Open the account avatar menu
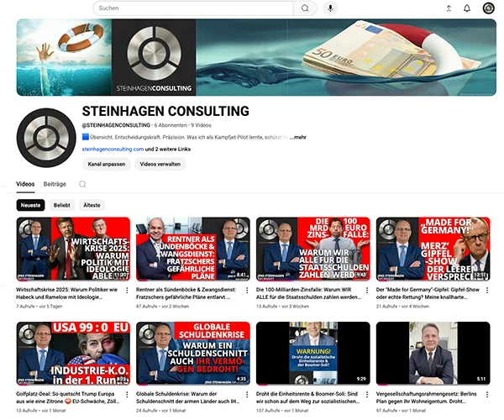504x420 pixels. point(489,8)
